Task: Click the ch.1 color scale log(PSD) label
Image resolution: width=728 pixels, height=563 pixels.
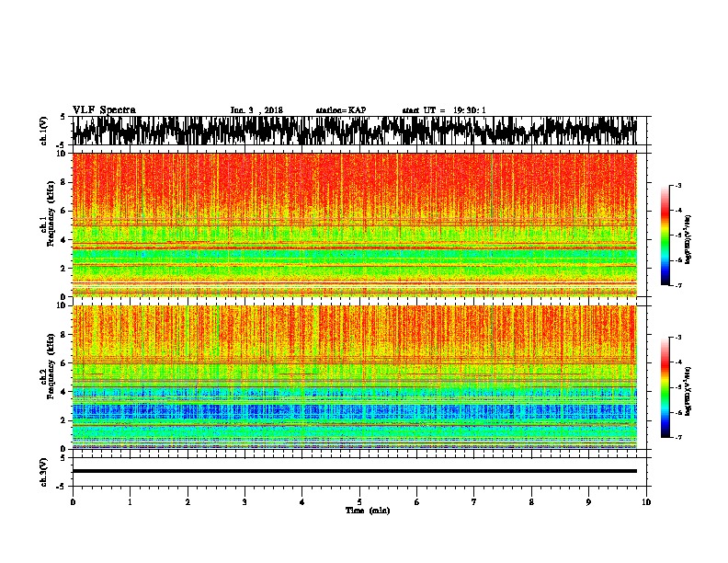Action: click(688, 239)
